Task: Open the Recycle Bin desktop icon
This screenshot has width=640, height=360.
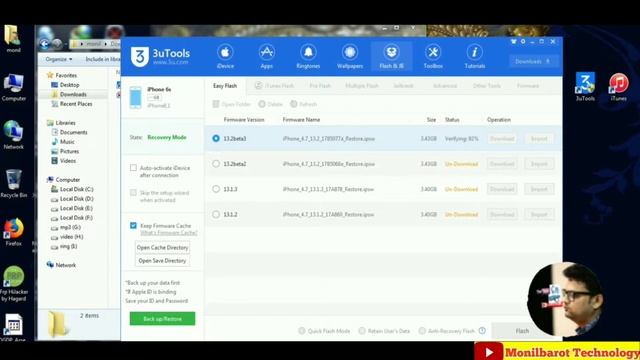Action: [x=13, y=184]
